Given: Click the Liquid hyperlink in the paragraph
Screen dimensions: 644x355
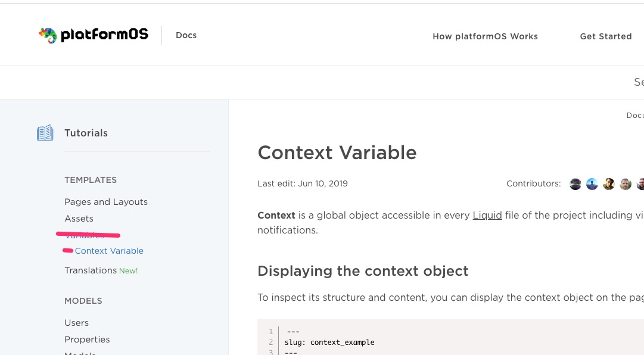Looking at the screenshot, I should pyautogui.click(x=487, y=215).
